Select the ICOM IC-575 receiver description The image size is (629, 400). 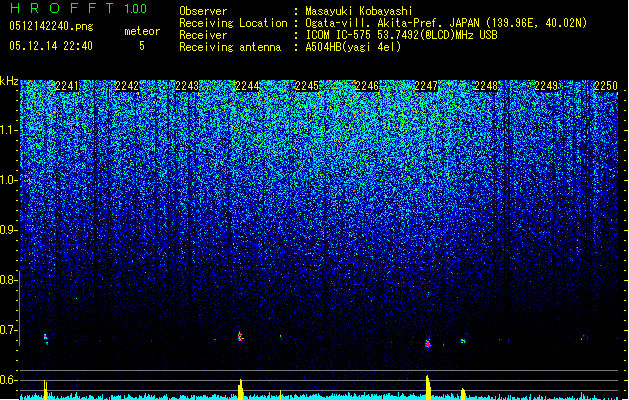401,35
